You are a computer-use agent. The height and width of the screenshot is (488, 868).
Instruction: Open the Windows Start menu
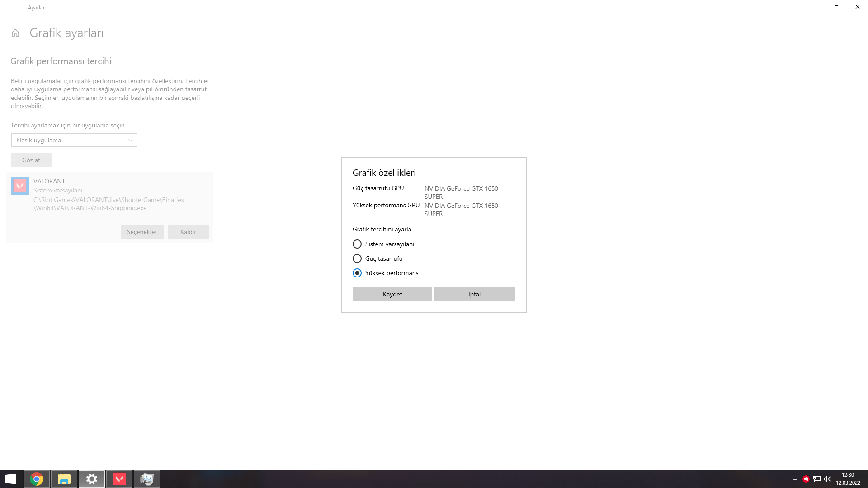point(11,479)
